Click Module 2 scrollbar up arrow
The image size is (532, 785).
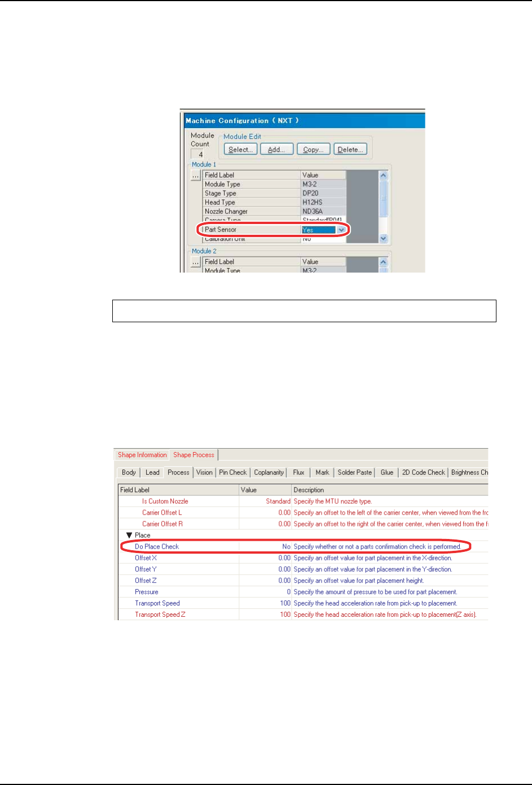point(384,262)
